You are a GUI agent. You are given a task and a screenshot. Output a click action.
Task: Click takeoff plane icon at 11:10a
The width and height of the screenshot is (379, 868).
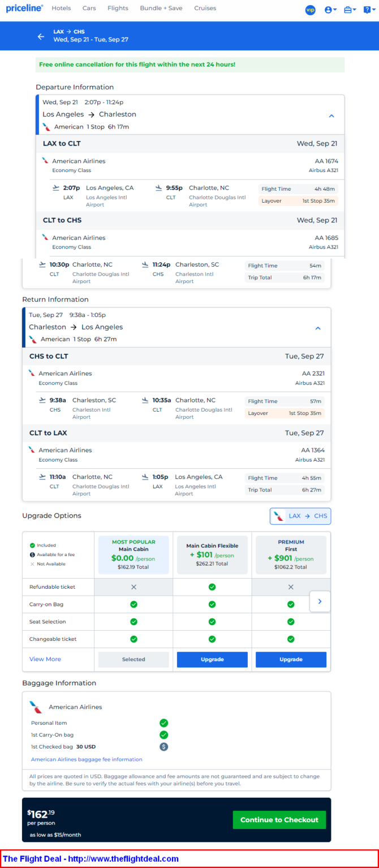click(x=42, y=477)
